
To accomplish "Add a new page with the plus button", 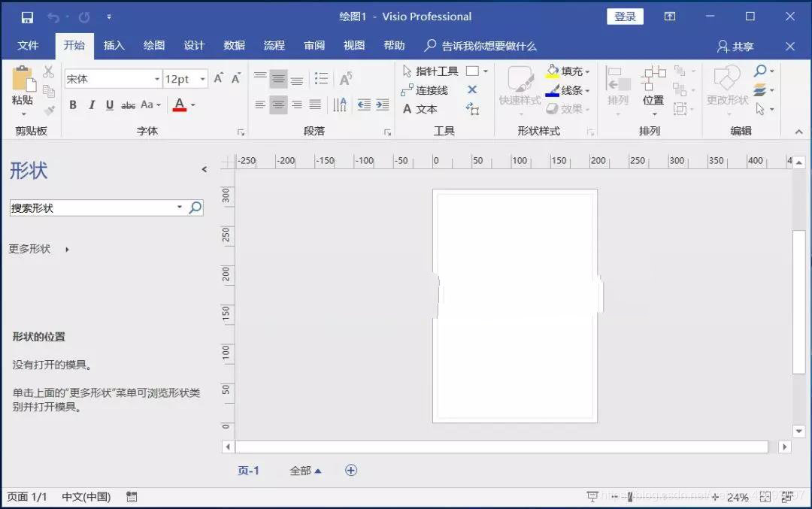I will click(350, 470).
